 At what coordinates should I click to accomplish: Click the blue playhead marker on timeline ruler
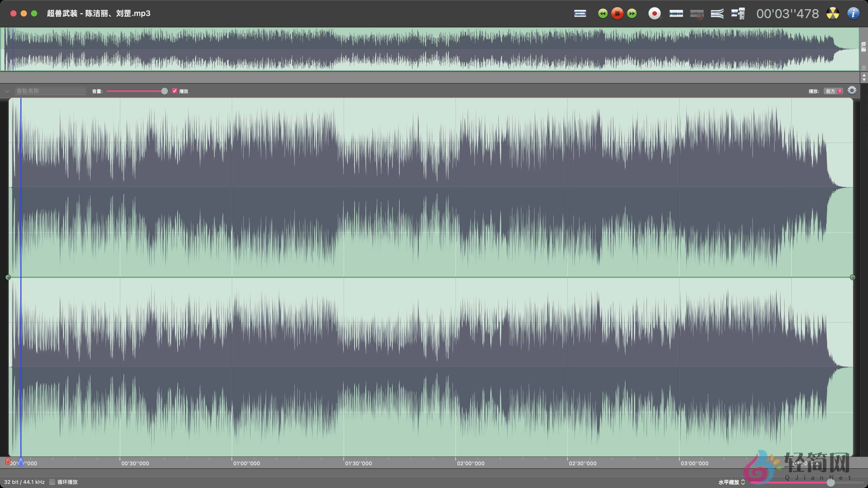coord(21,462)
